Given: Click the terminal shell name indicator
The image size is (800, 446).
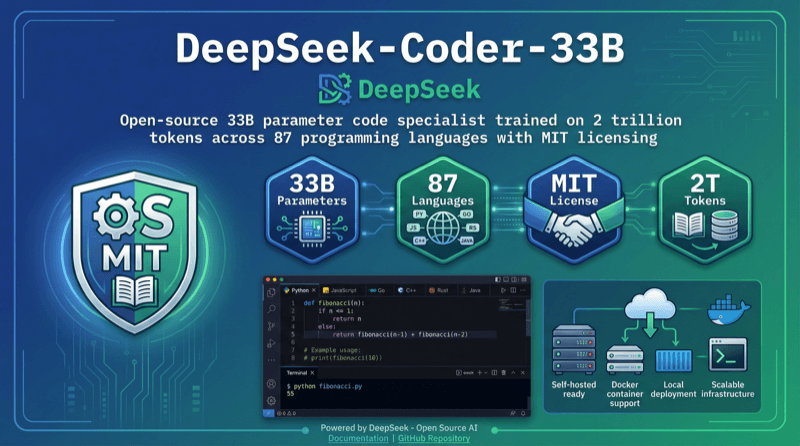Looking at the screenshot, I should tap(465, 373).
